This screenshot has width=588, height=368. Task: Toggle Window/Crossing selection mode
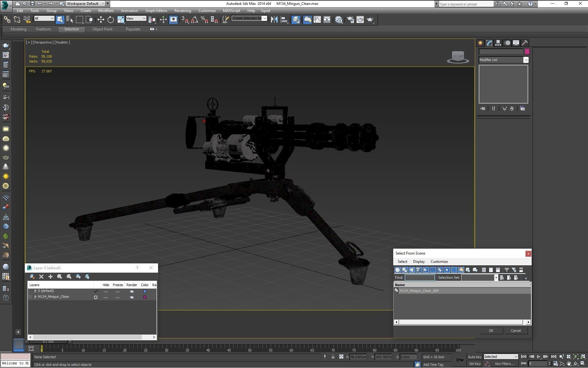tap(89, 20)
